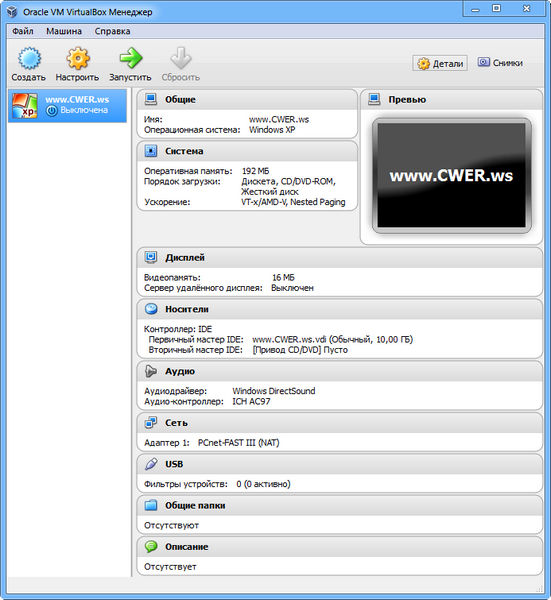Click the Сервер удалённого дисплея Выключен value
This screenshot has height=600, width=551.
[292, 288]
